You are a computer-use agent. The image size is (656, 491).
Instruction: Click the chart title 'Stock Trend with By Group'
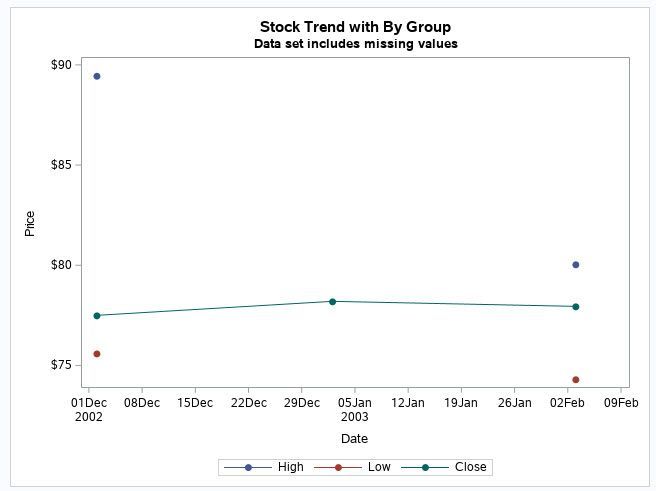355,27
